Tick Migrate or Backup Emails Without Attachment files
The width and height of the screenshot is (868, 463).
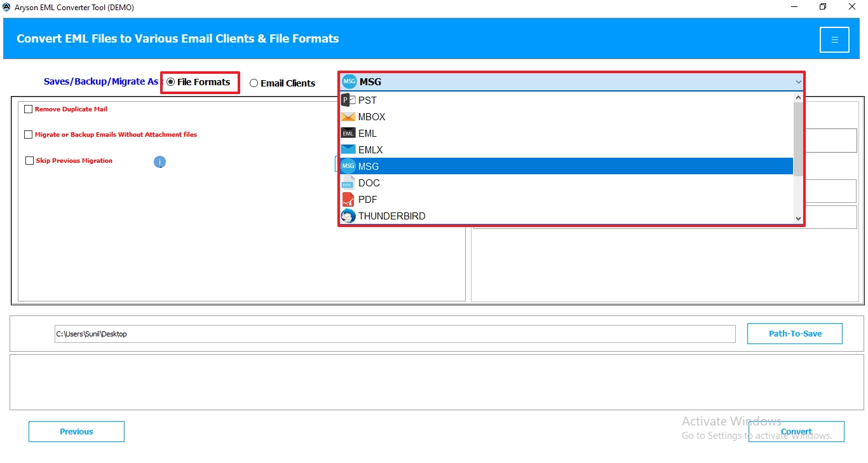pos(28,135)
